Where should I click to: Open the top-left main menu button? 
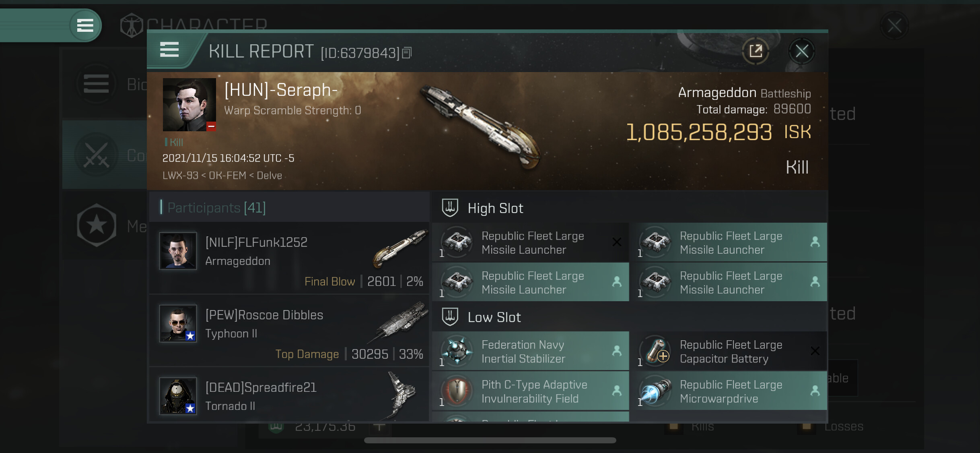pos(85,25)
